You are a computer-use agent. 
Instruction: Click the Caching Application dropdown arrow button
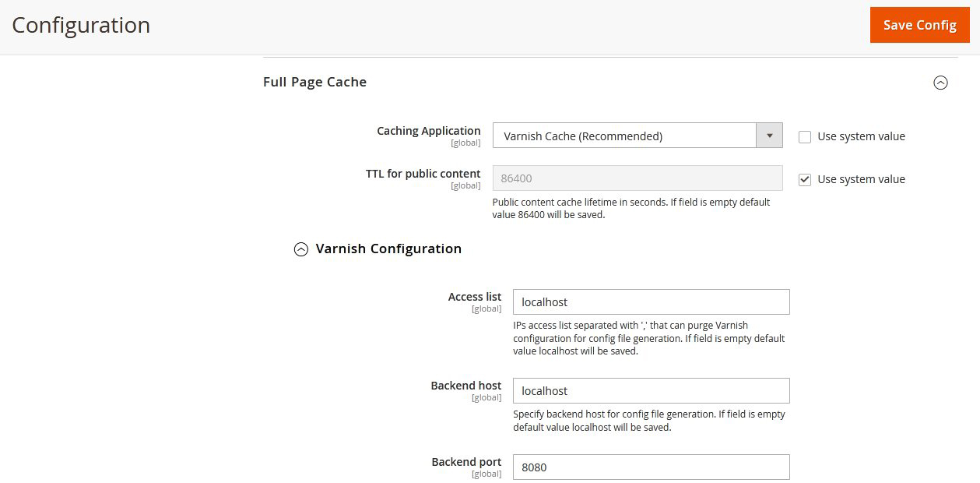[x=769, y=136]
